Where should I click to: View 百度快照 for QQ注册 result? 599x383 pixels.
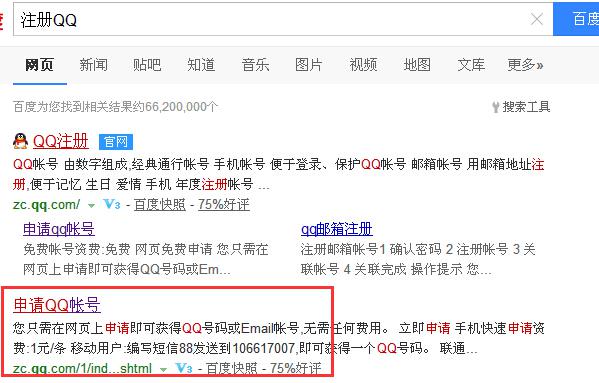click(x=160, y=205)
